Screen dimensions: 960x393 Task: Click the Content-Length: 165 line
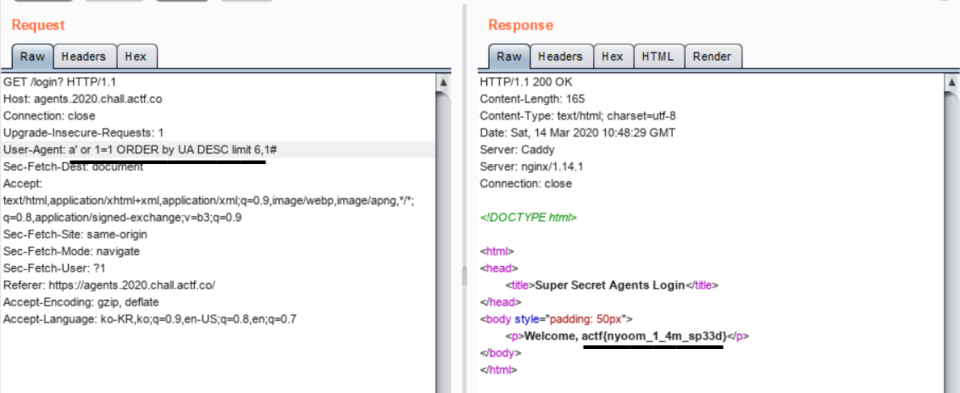pos(532,99)
